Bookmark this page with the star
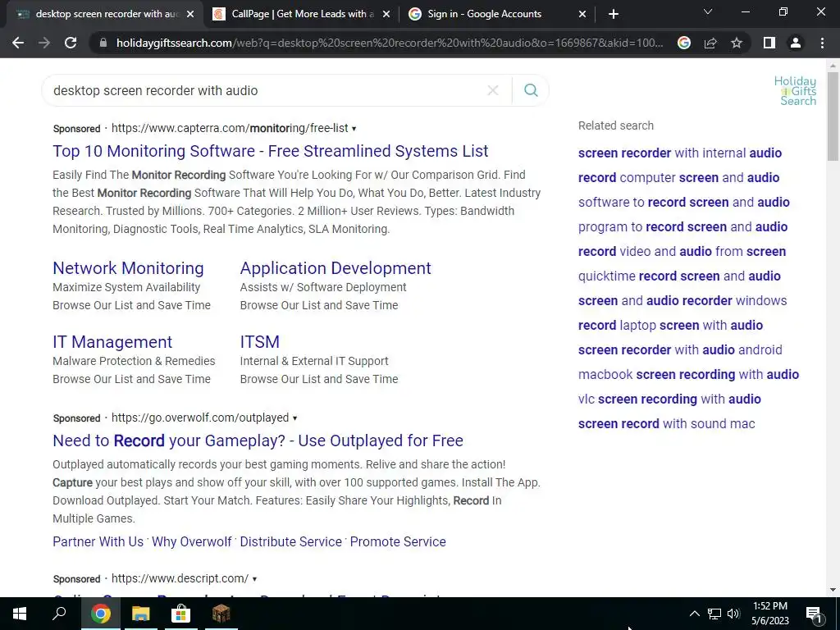 (x=737, y=43)
